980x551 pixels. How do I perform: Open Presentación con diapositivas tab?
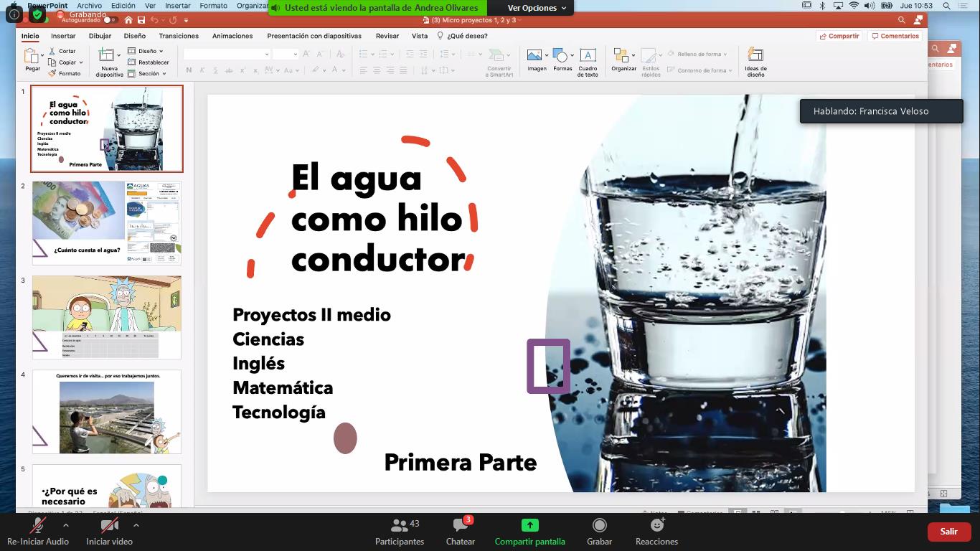pyautogui.click(x=314, y=36)
